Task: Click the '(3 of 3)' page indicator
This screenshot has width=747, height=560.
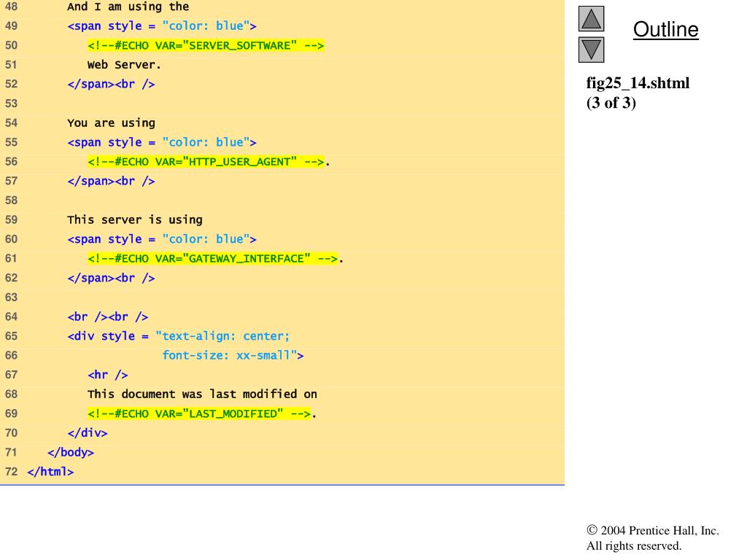Action: (x=611, y=103)
